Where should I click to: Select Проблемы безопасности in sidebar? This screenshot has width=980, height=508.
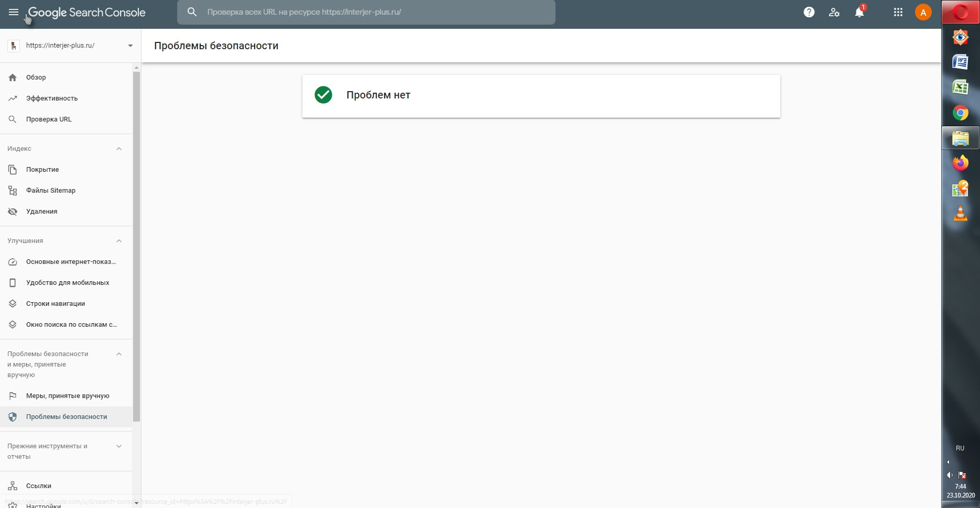(x=66, y=416)
